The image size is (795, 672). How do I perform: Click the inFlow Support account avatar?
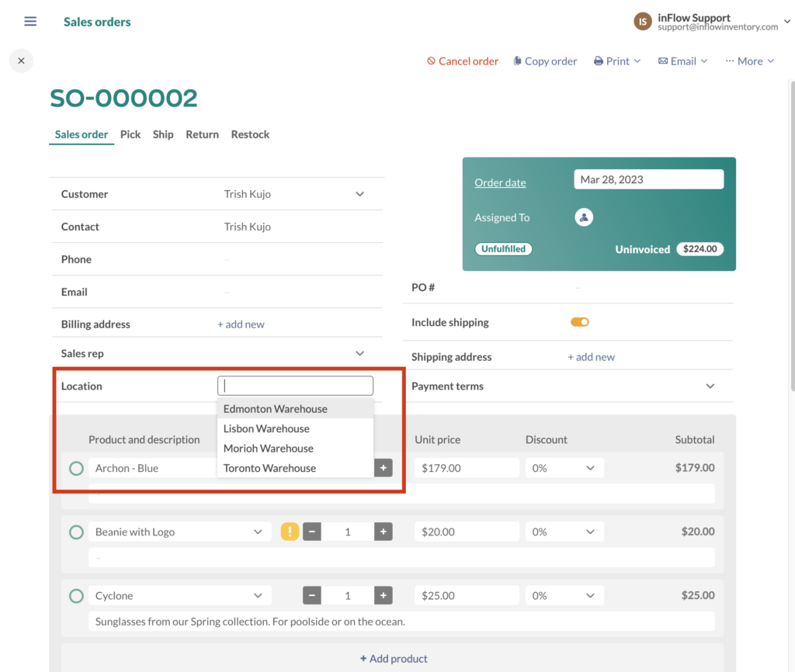tap(642, 22)
